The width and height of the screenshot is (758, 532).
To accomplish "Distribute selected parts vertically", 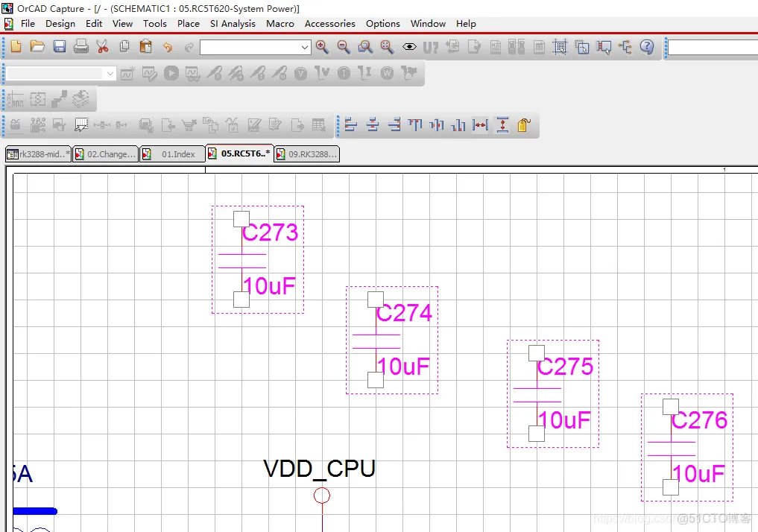I will click(503, 125).
